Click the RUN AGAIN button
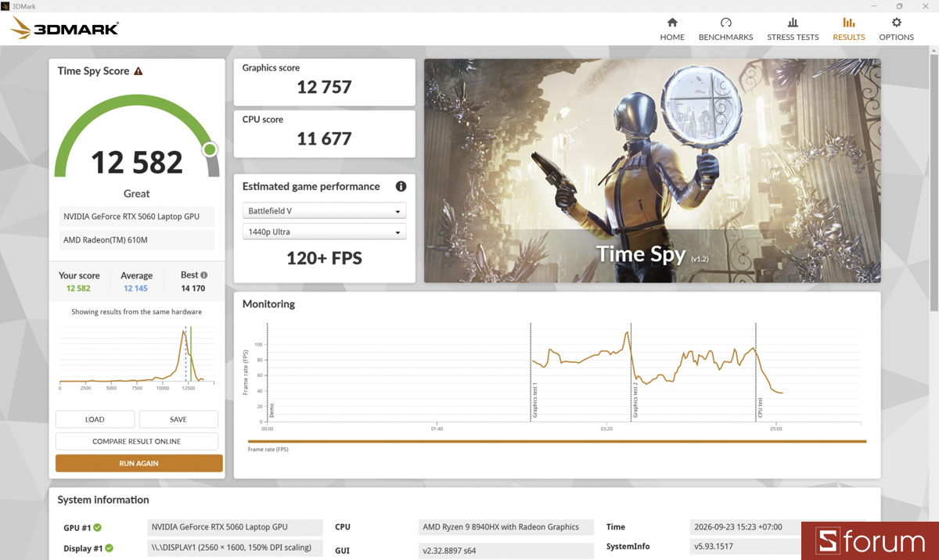This screenshot has width=939, height=560. [x=139, y=463]
